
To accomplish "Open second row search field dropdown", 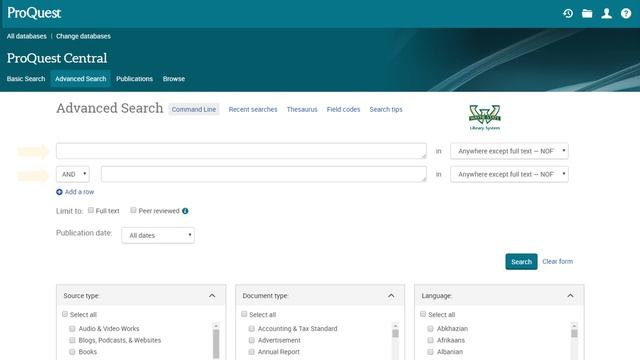I will 509,174.
